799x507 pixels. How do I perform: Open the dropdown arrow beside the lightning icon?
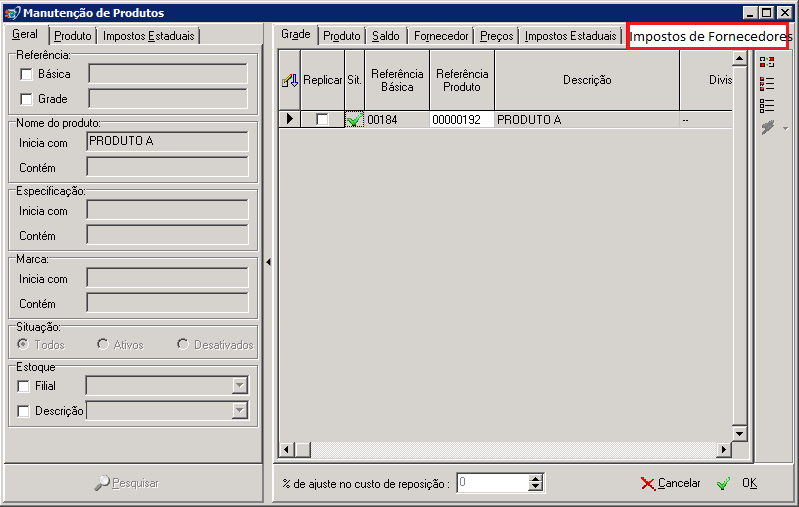785,128
